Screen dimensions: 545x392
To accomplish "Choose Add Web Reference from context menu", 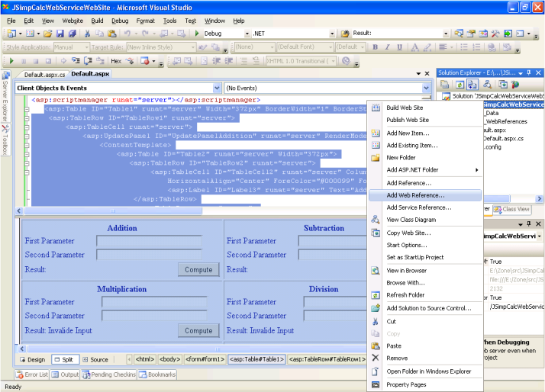I will 415,195.
